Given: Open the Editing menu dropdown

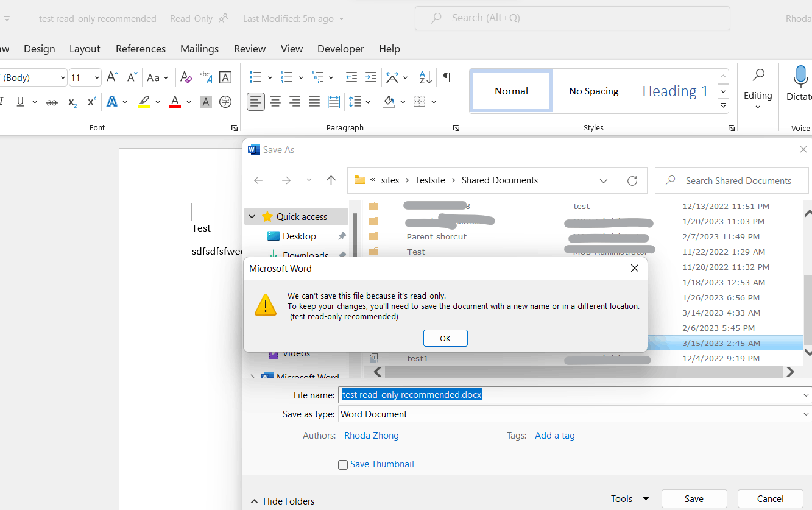Looking at the screenshot, I should (758, 107).
